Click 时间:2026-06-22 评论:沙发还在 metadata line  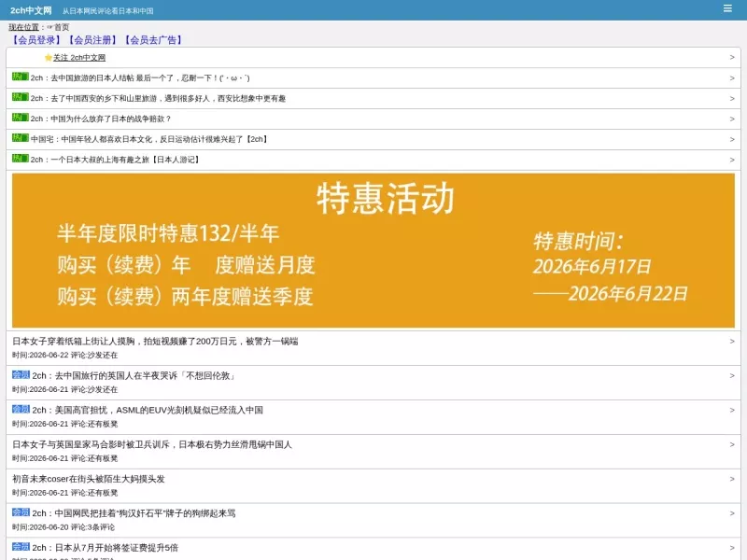64,356
